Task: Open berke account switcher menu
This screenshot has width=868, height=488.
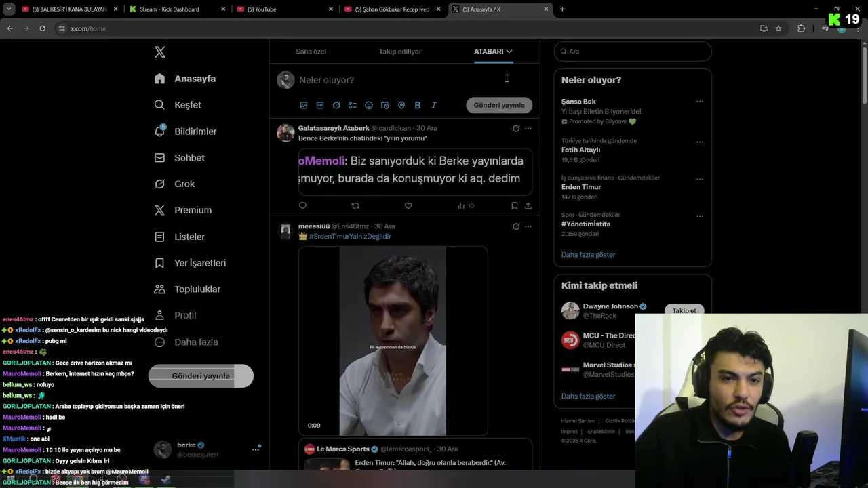Action: click(x=208, y=449)
